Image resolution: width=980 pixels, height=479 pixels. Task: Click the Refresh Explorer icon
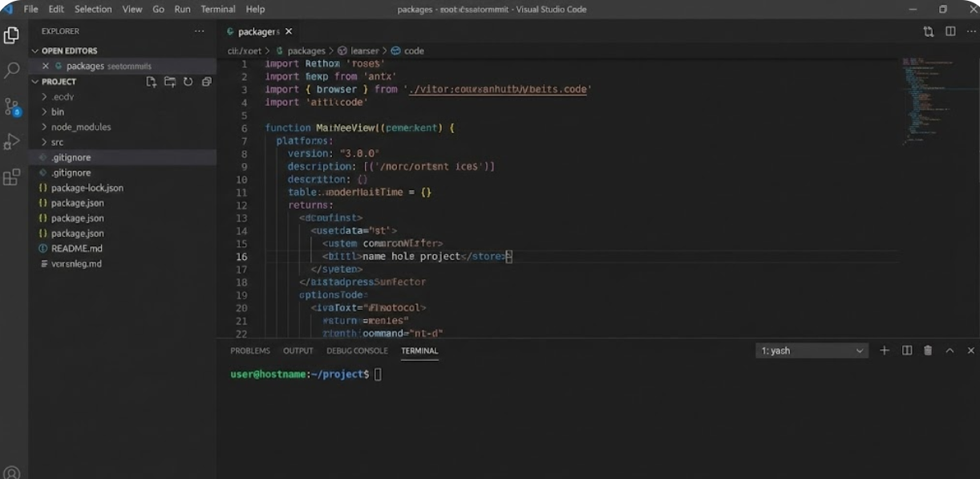pyautogui.click(x=188, y=82)
